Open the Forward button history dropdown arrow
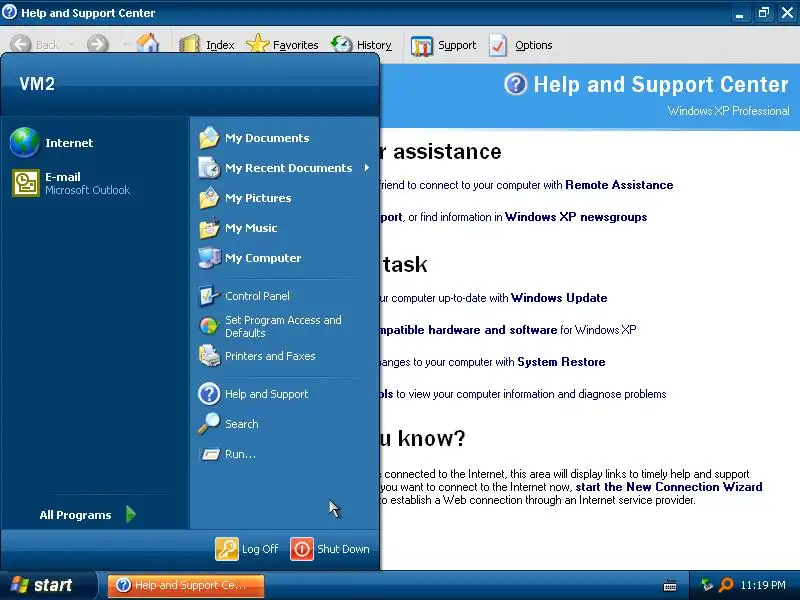Viewport: 800px width, 600px height. 125,45
